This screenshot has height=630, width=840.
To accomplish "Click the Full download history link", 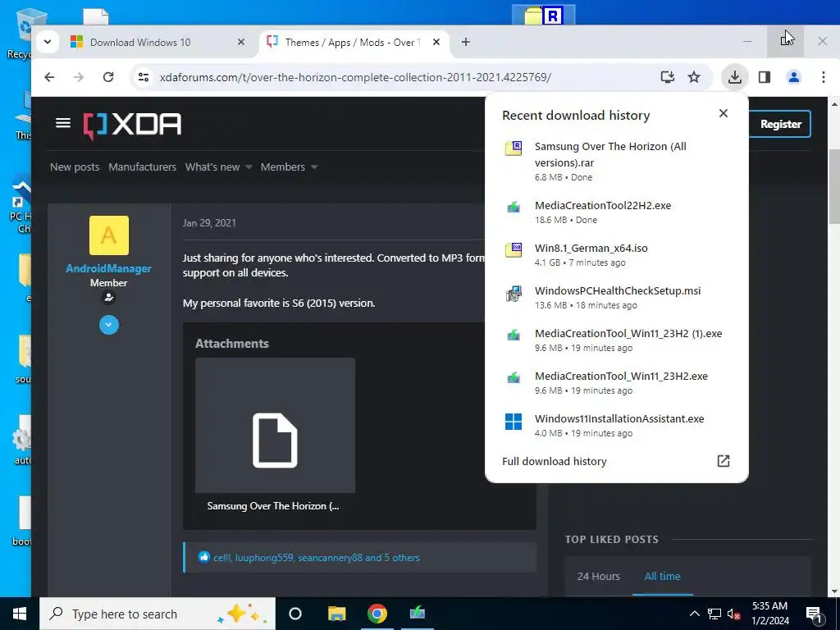I will (x=554, y=461).
